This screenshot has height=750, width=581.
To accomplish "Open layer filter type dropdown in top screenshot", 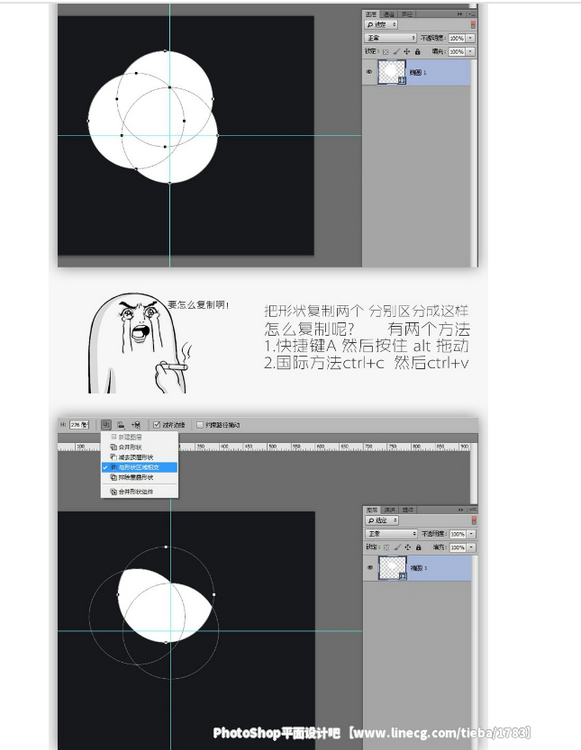I will (381, 25).
